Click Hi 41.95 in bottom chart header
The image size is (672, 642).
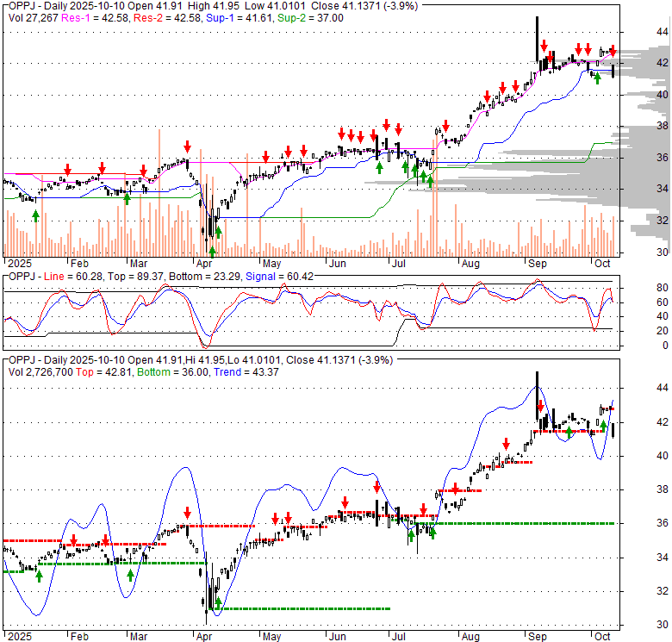(205, 360)
